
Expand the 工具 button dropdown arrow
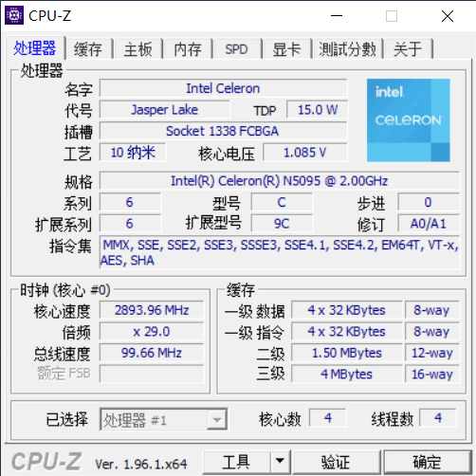tap(280, 462)
